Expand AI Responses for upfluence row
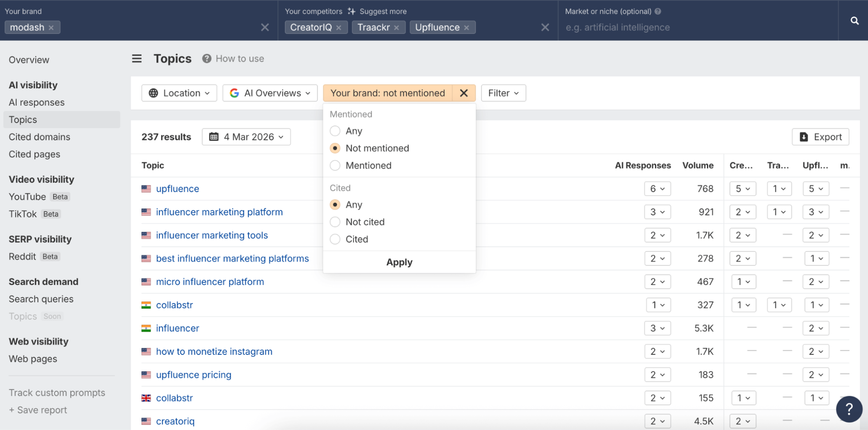The width and height of the screenshot is (868, 430). (657, 189)
